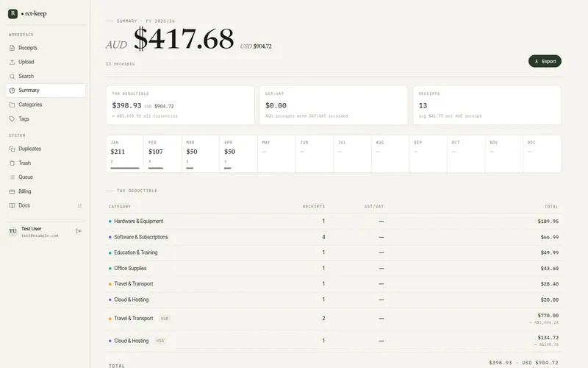Viewport: 588px width, 368px height.
Task: Select the Categories menu item
Action: (x=46, y=105)
